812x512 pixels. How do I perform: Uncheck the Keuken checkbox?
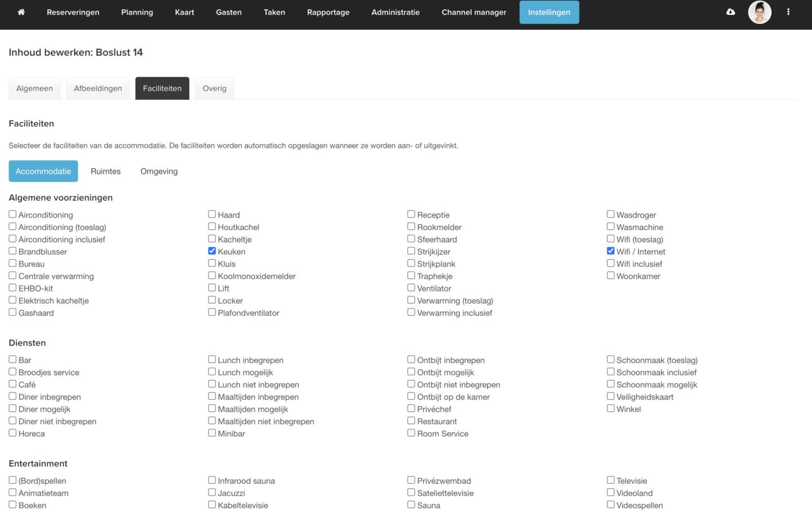click(212, 251)
